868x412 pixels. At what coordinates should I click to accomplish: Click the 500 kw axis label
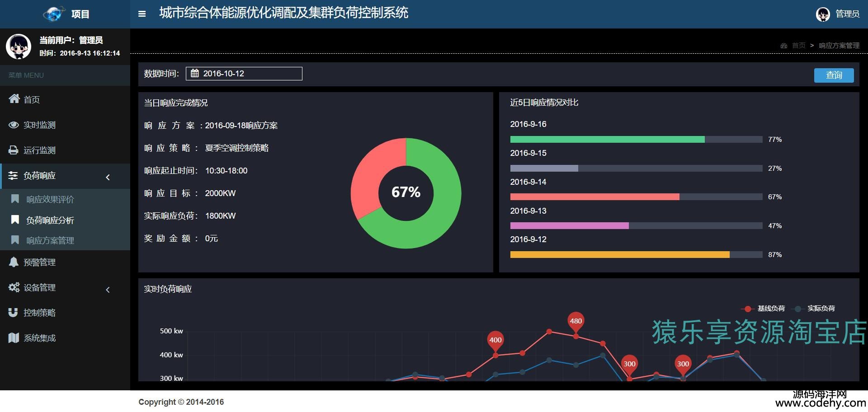pyautogui.click(x=171, y=331)
